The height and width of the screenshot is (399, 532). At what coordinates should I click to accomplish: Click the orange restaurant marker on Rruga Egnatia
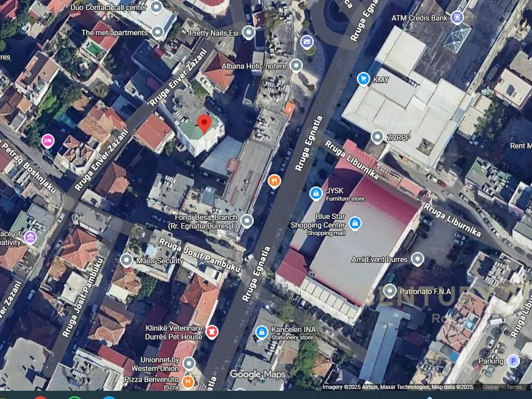coord(274,181)
